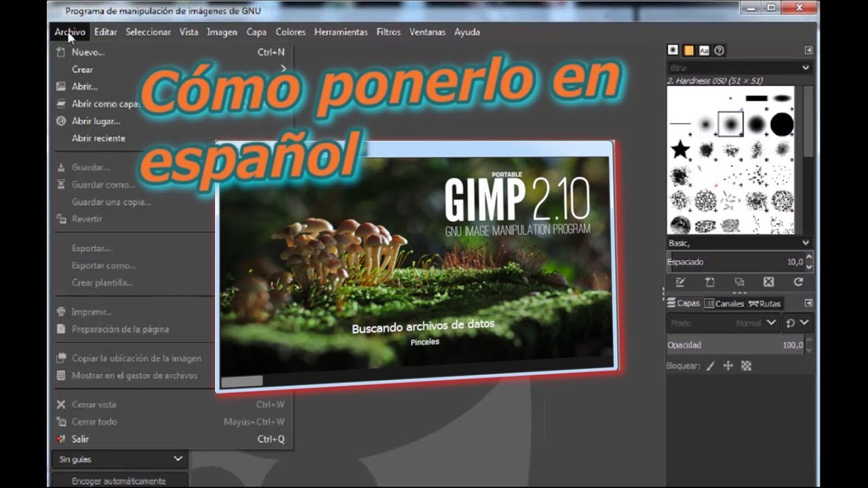
Task: Open the Fonts tab icon
Action: [x=704, y=50]
